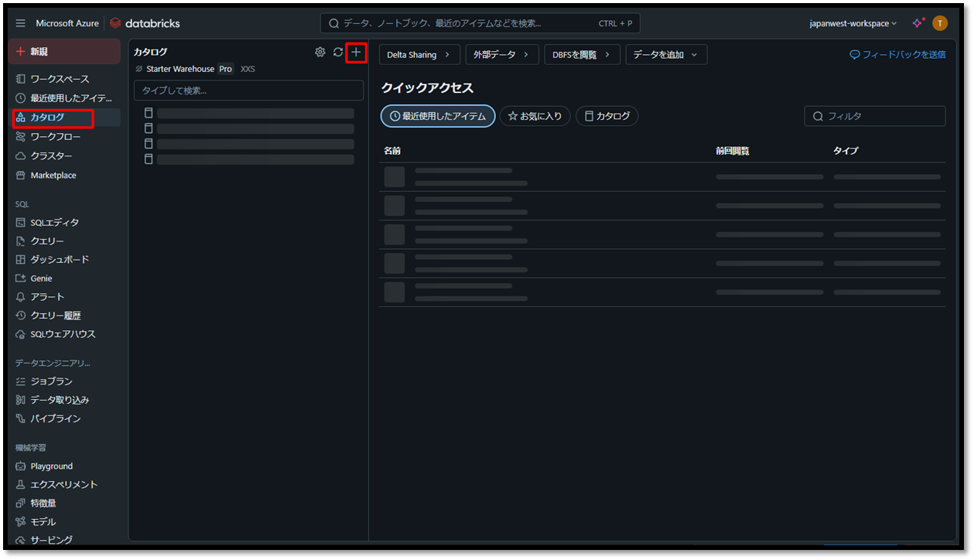The height and width of the screenshot is (560, 974).
Task: Go to ワークフロー in the sidebar
Action: coord(56,137)
